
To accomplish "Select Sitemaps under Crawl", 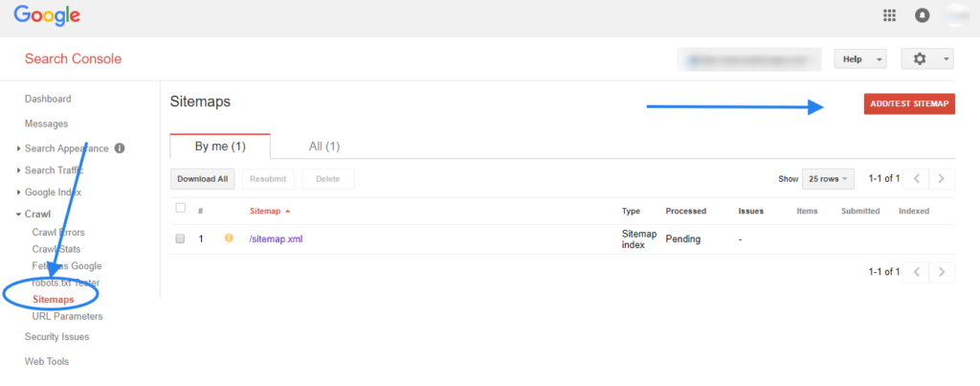I will 54,300.
